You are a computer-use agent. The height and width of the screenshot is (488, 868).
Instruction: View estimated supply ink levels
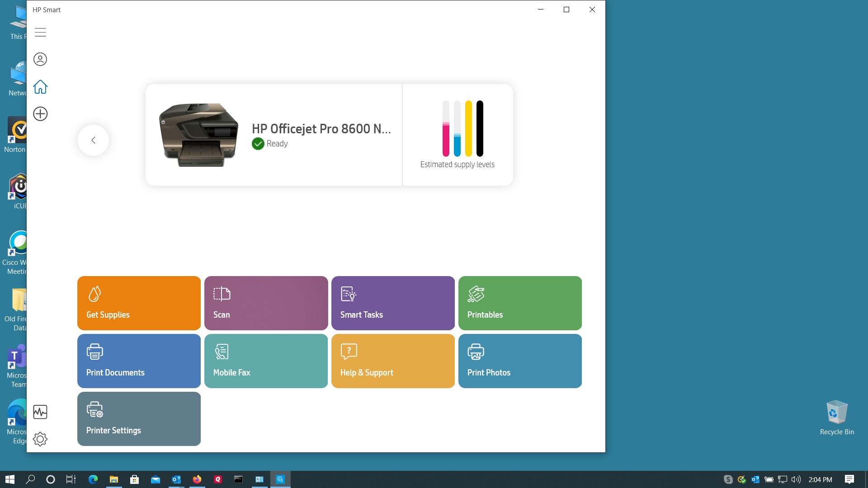coord(458,135)
